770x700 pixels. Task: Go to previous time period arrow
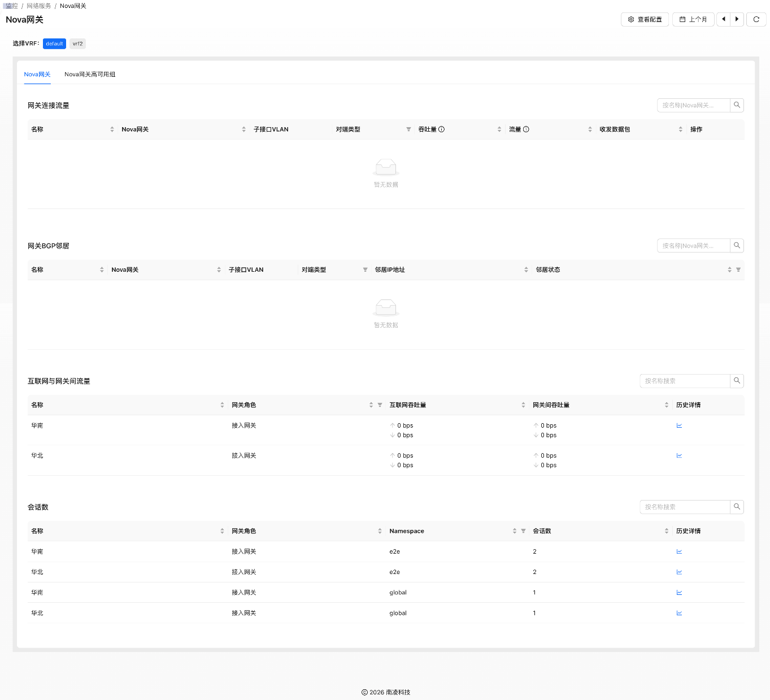point(723,19)
